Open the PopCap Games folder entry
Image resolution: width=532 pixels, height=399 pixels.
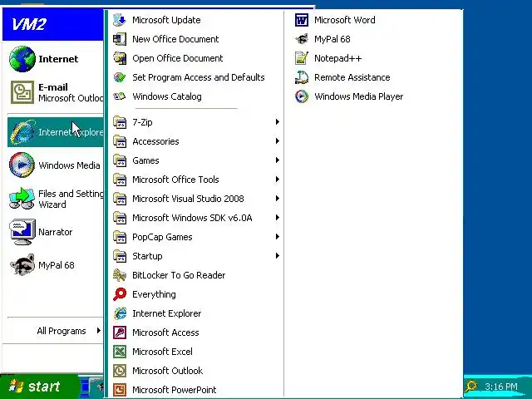pos(196,237)
